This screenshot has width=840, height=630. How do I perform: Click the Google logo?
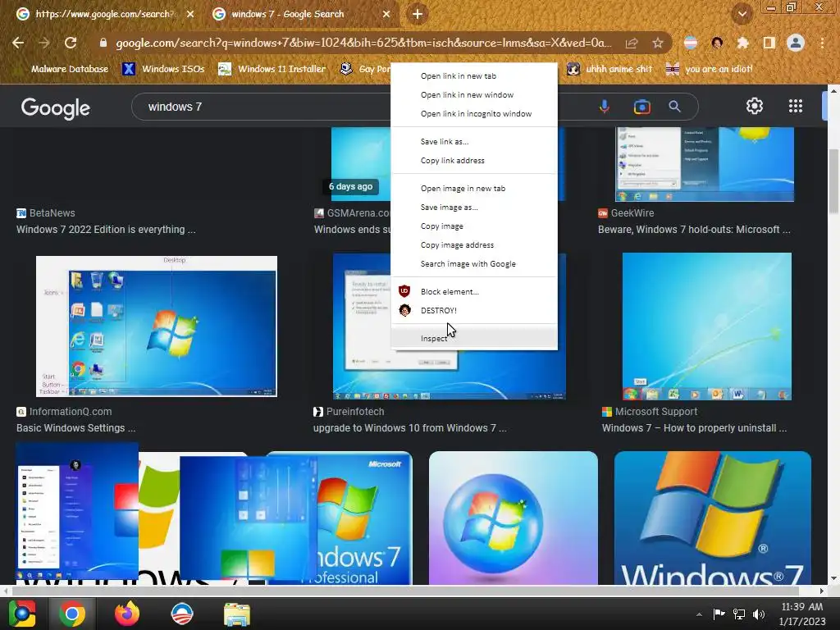(x=55, y=107)
